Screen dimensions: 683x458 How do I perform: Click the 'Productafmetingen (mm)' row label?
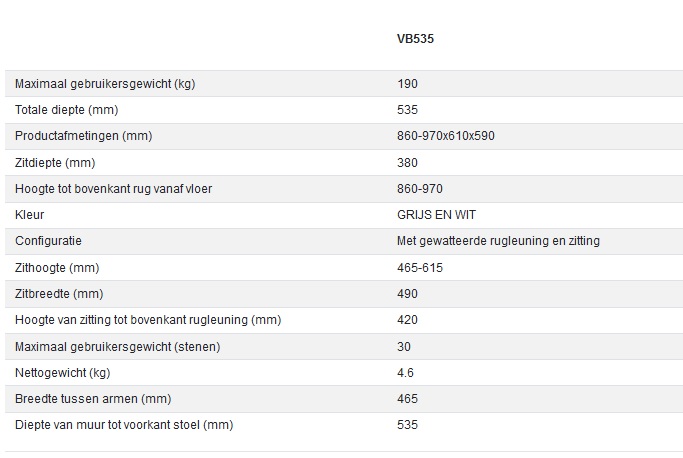click(x=83, y=136)
